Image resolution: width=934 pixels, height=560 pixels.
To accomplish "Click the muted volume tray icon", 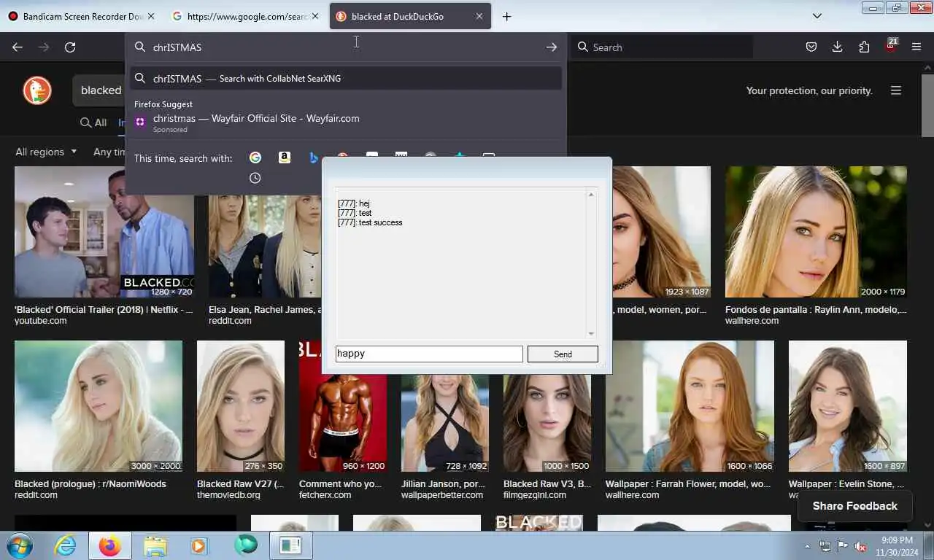I will [860, 546].
